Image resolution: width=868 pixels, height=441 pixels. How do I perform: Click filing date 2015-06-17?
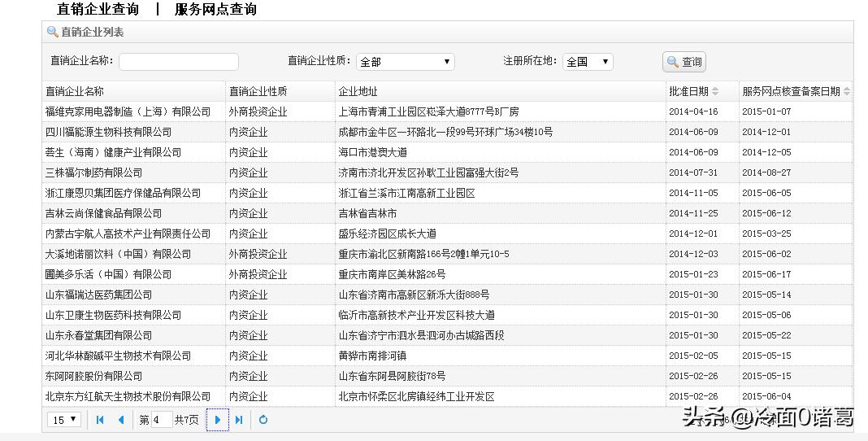766,274
